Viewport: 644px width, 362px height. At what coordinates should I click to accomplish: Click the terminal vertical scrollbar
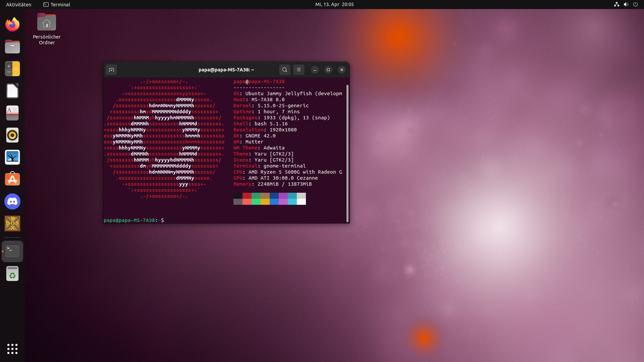(347, 153)
